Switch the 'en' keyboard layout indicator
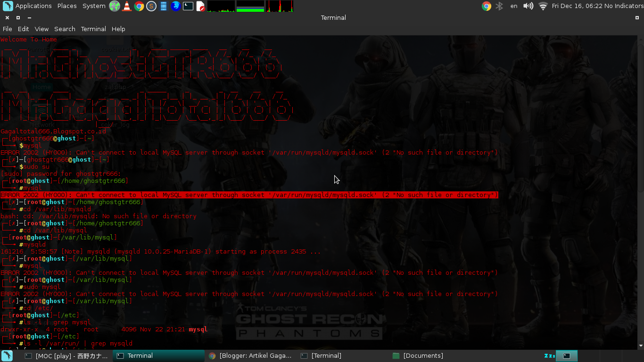Screen dimensions: 644x362 click(x=514, y=6)
